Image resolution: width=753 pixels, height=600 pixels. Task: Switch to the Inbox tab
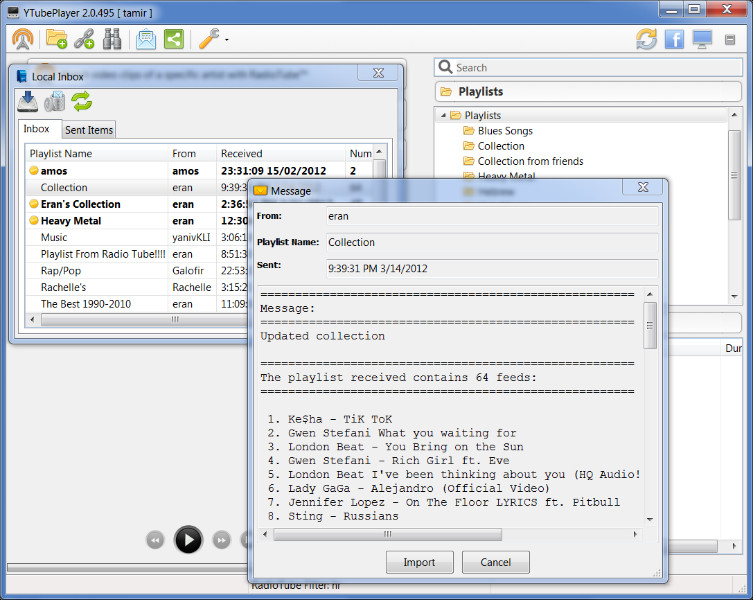point(37,129)
